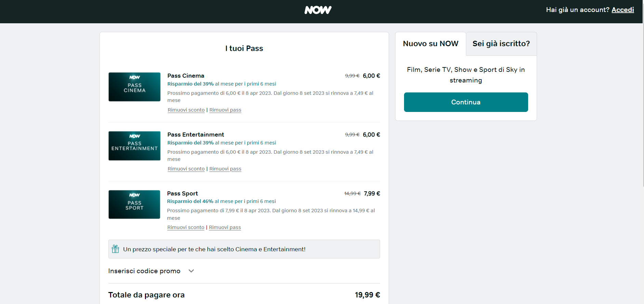Expand the Inserisci codice promo chevron
Viewport: 644px width, 304px height.
tap(191, 271)
